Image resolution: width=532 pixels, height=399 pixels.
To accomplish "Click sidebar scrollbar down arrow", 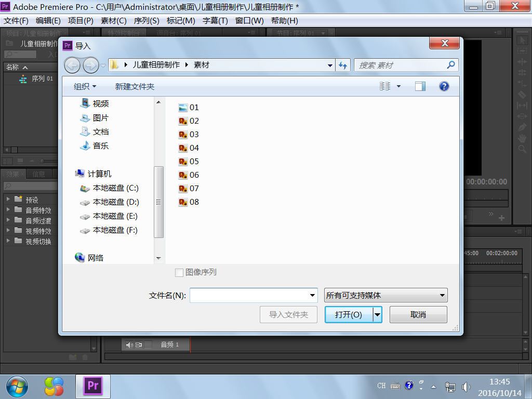I will click(158, 258).
